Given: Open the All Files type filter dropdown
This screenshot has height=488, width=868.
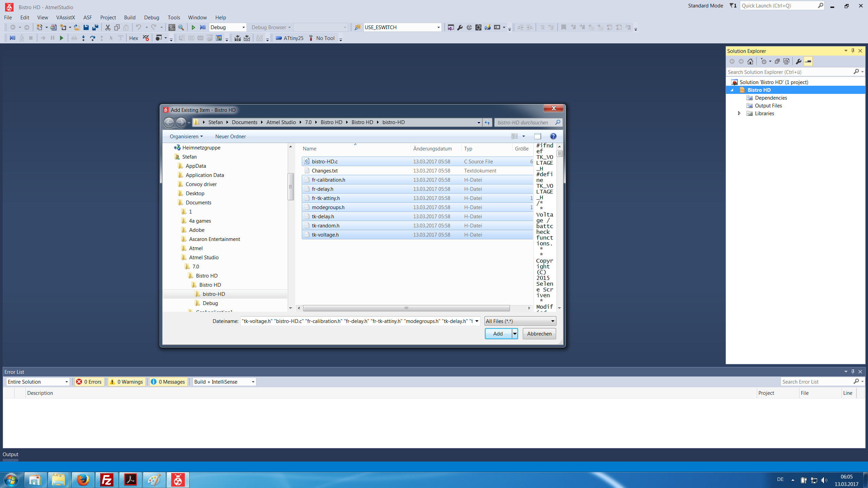Looking at the screenshot, I should click(520, 321).
